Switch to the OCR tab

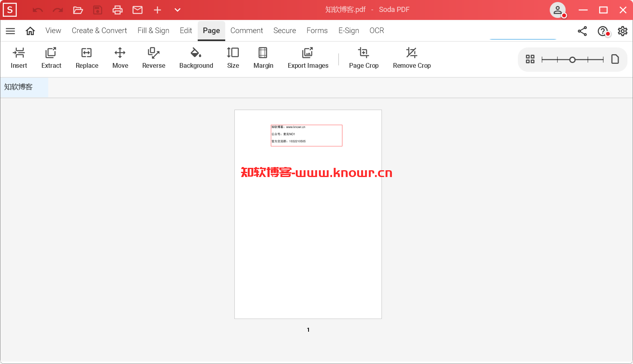point(377,31)
